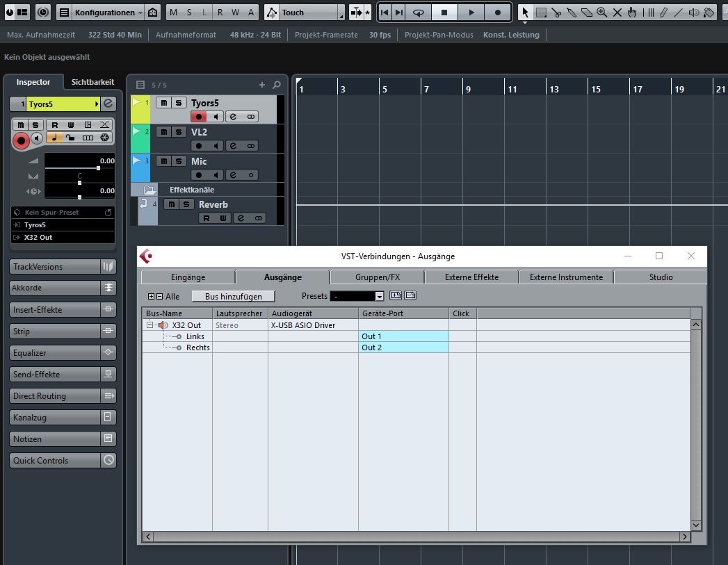Solo the Mic track

tap(179, 161)
